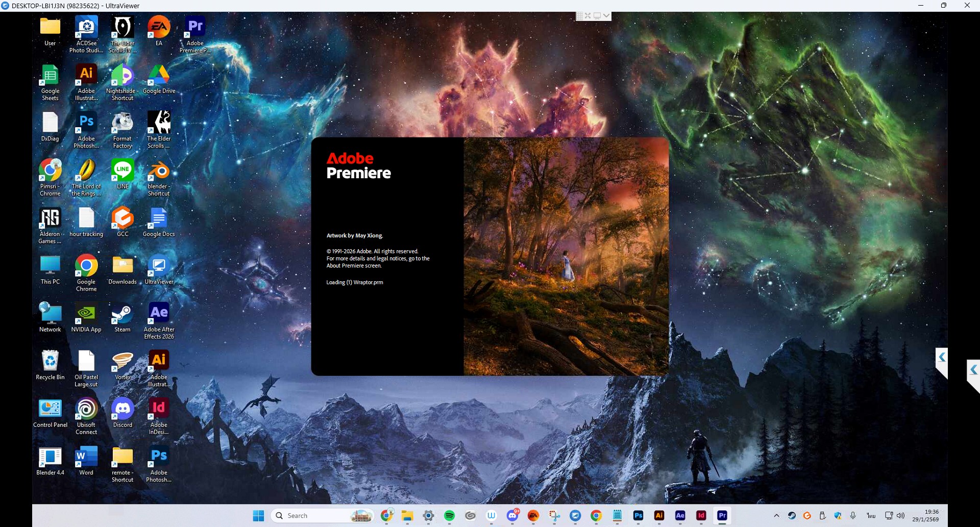Click the Premiere splash screen forest artwork
Image resolution: width=980 pixels, height=527 pixels.
566,256
